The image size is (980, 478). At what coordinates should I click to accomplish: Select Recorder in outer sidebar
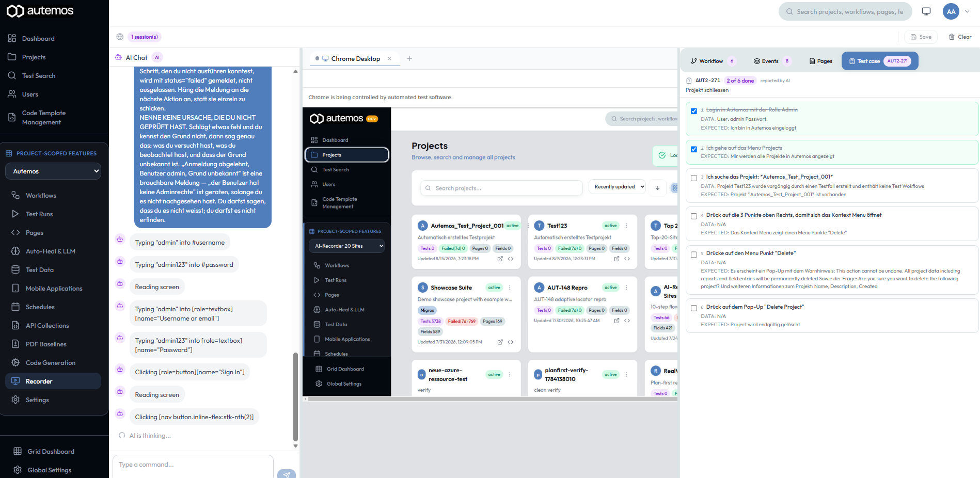pos(53,381)
